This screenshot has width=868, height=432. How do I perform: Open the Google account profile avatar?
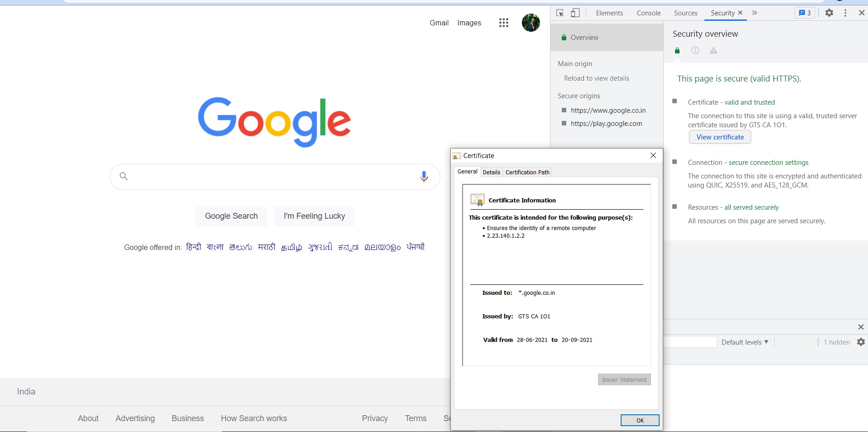point(530,23)
